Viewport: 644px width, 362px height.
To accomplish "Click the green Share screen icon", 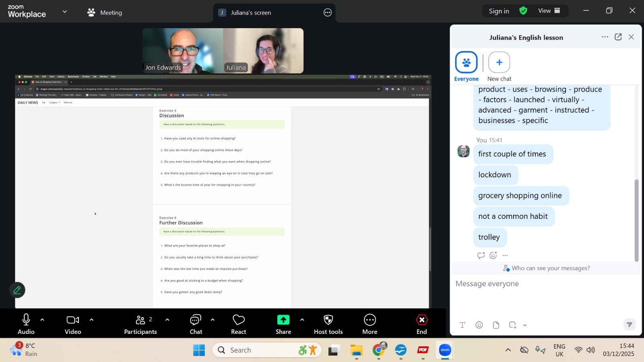I will pyautogui.click(x=283, y=320).
